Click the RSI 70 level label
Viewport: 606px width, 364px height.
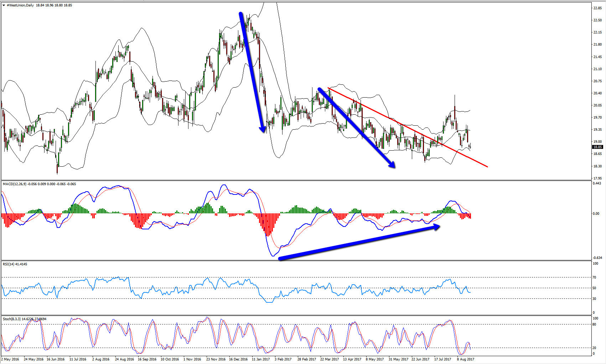pos(594,277)
